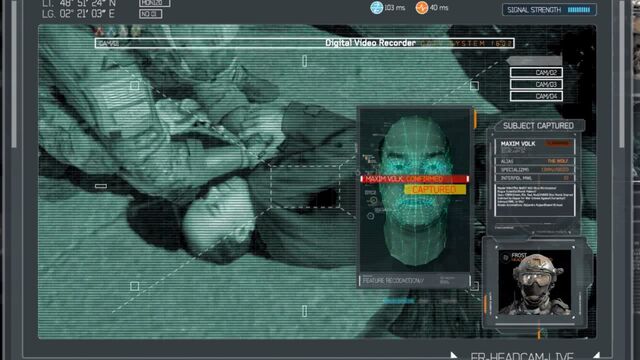Switch to the CAM/03 feed
The image size is (640, 360).
(x=536, y=84)
